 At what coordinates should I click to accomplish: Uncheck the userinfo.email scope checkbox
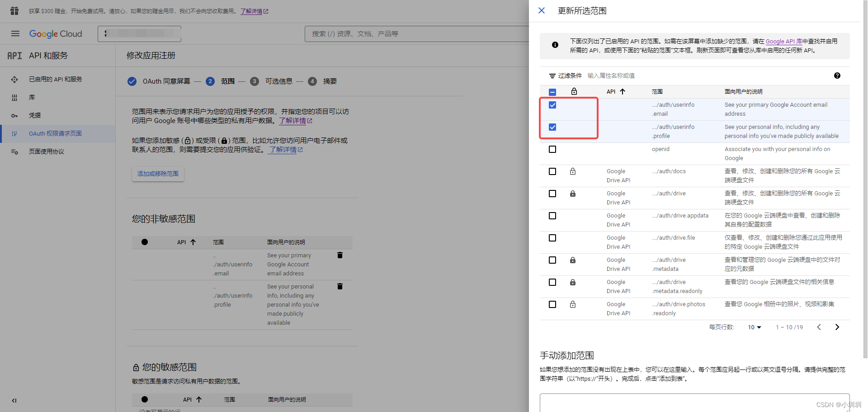pyautogui.click(x=552, y=105)
